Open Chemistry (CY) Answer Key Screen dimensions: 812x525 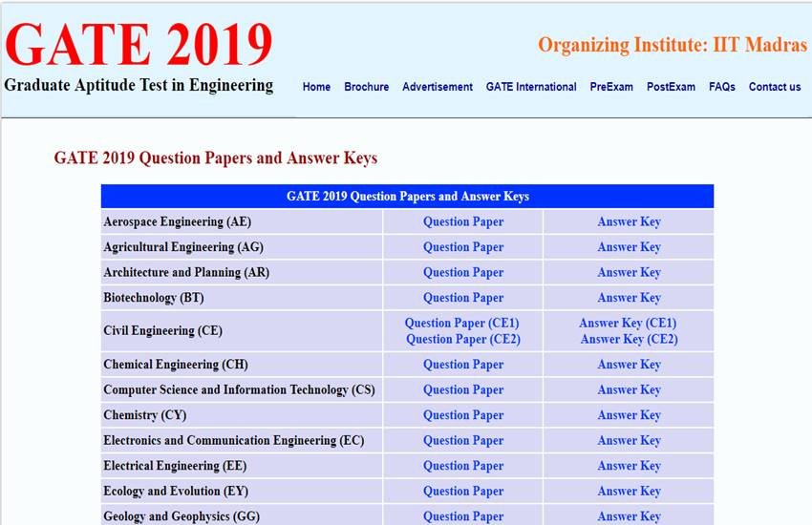(x=629, y=415)
